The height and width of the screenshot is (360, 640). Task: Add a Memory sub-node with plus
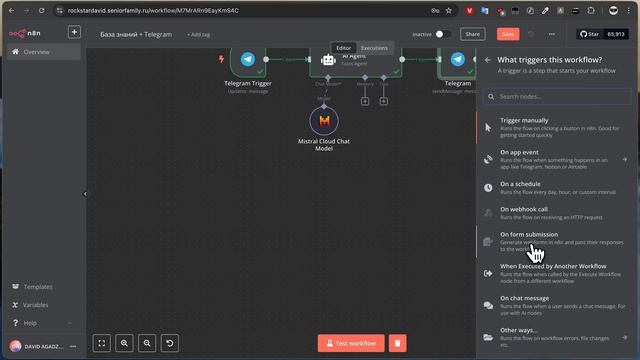tap(365, 101)
